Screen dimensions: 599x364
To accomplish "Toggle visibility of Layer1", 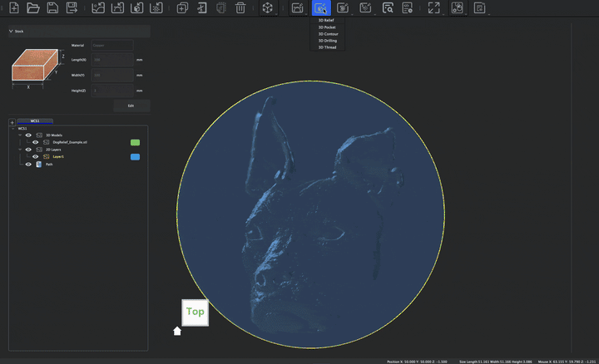I will point(36,157).
